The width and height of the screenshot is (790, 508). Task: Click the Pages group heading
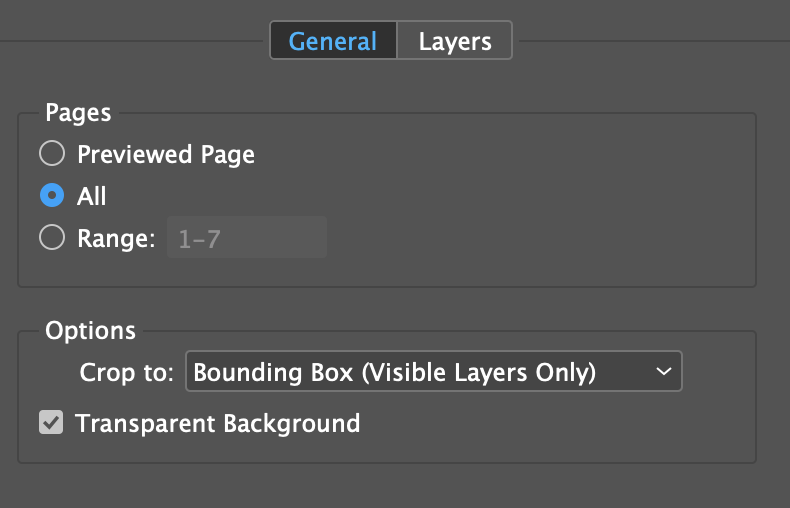click(78, 113)
